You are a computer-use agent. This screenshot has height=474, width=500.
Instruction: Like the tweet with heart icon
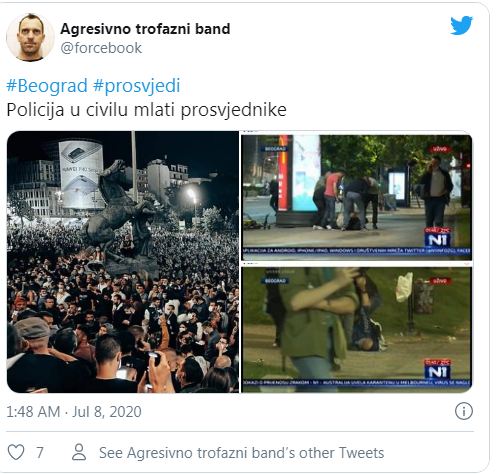pyautogui.click(x=16, y=452)
